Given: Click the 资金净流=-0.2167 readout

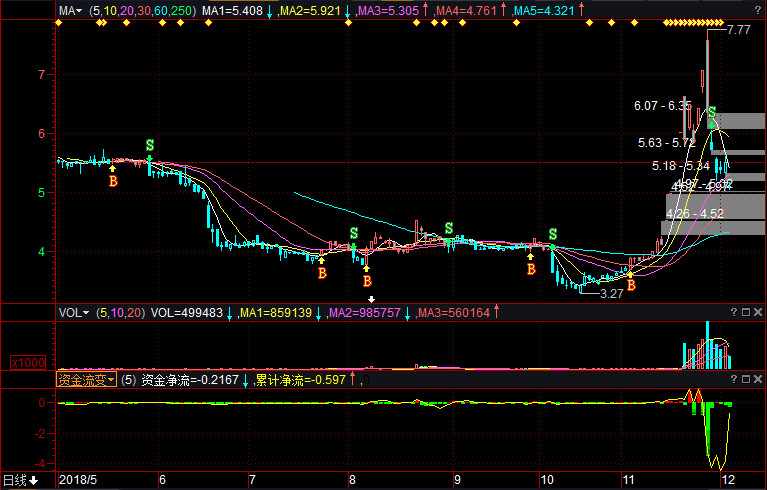Looking at the screenshot, I should tap(190, 380).
